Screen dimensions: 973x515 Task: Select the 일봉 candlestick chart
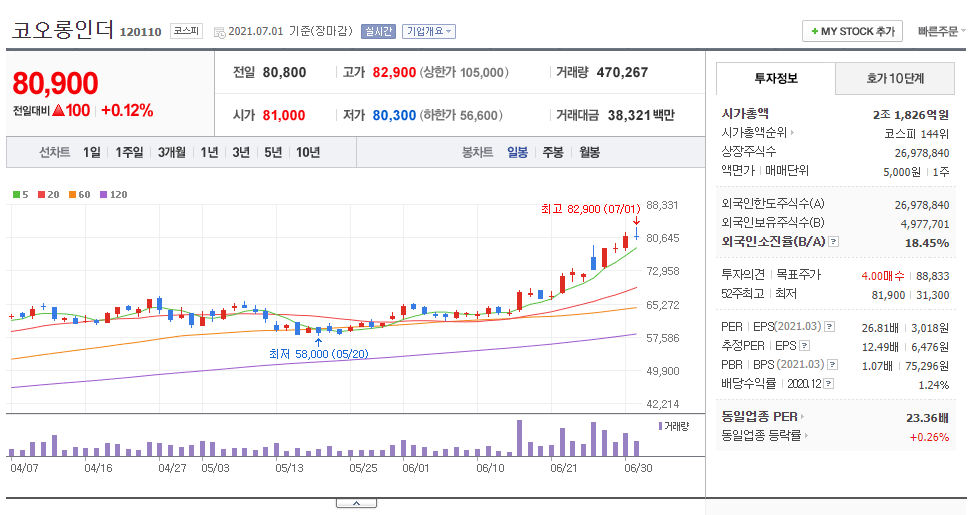[x=518, y=152]
